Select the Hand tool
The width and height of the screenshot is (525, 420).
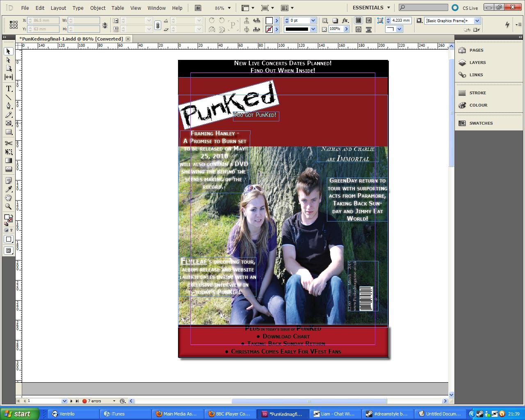click(x=9, y=198)
